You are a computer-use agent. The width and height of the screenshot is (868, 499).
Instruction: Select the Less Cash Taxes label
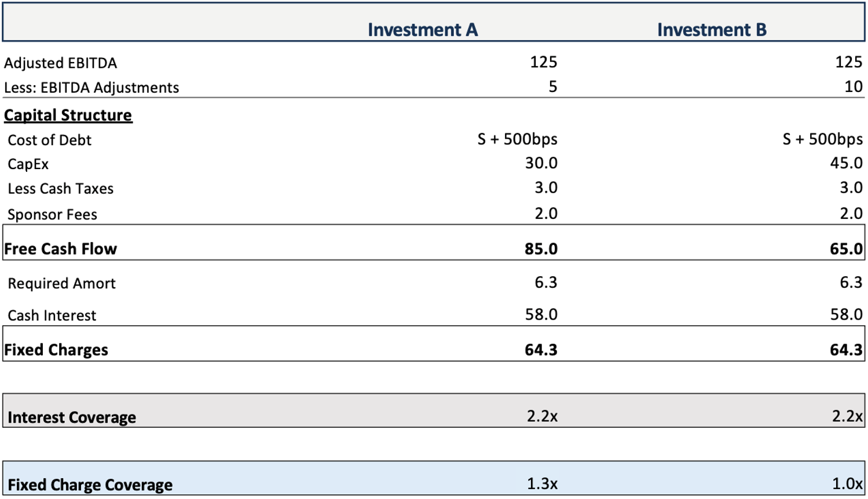point(60,189)
